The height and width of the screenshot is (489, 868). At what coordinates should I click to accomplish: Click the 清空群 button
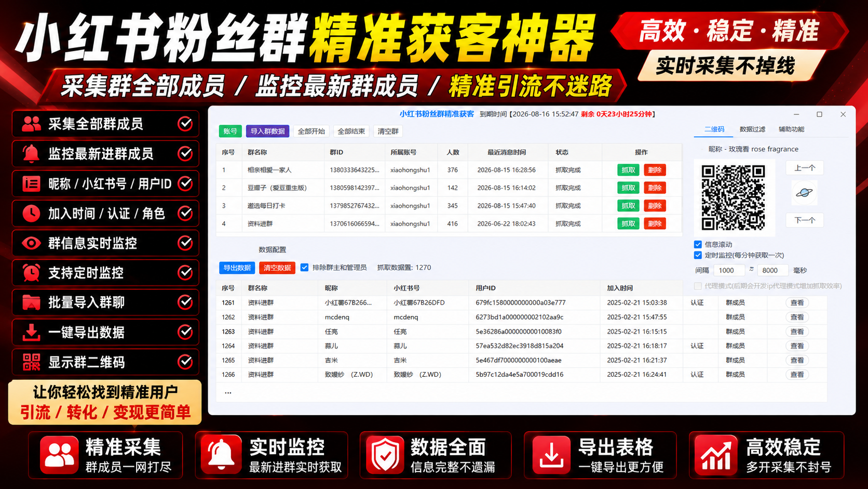click(x=388, y=131)
